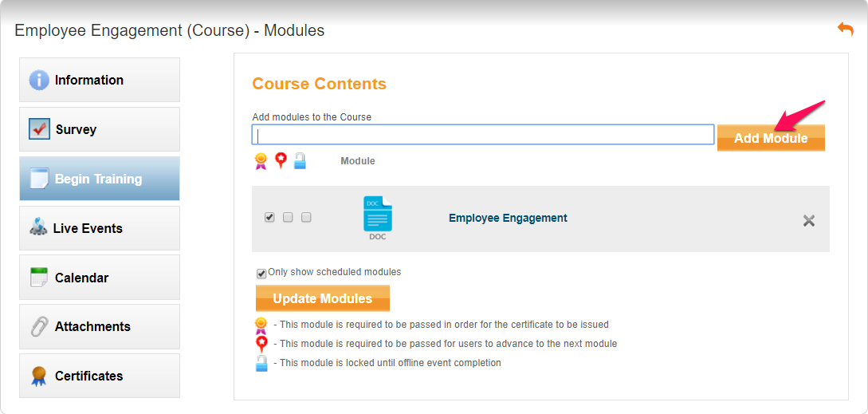Screen dimensions: 868x414
Task: Click 'Add modules to the Course' label
Action: pos(312,117)
